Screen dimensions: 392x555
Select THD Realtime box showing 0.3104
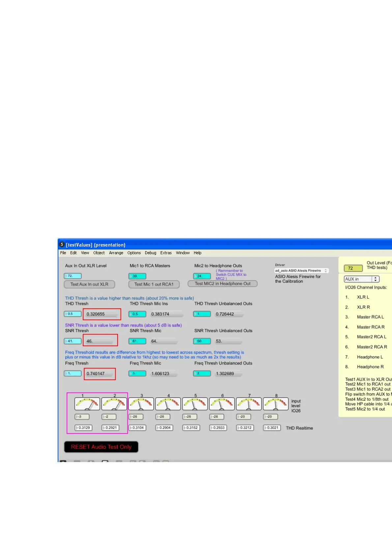[137, 428]
